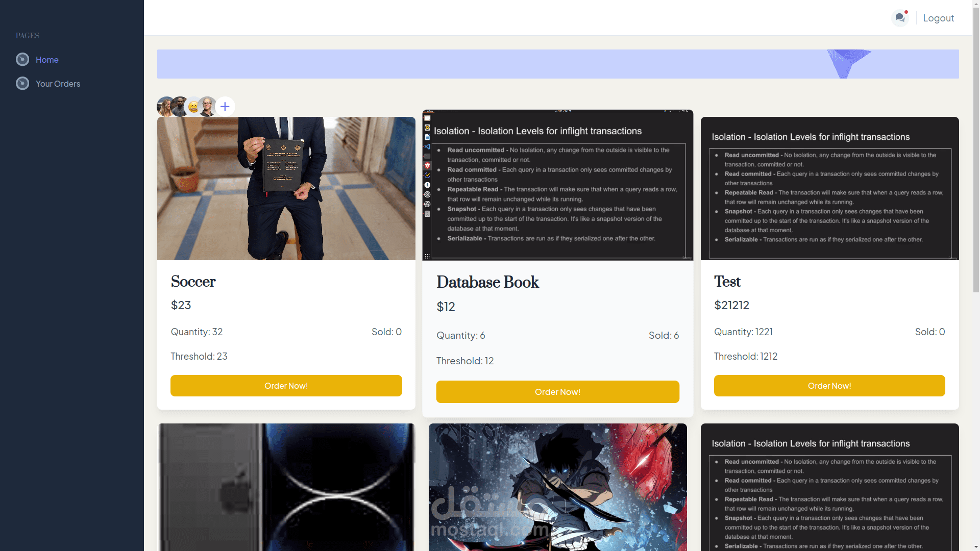Click the Home sidebar icon
Viewport: 980px width, 551px height.
coord(22,60)
